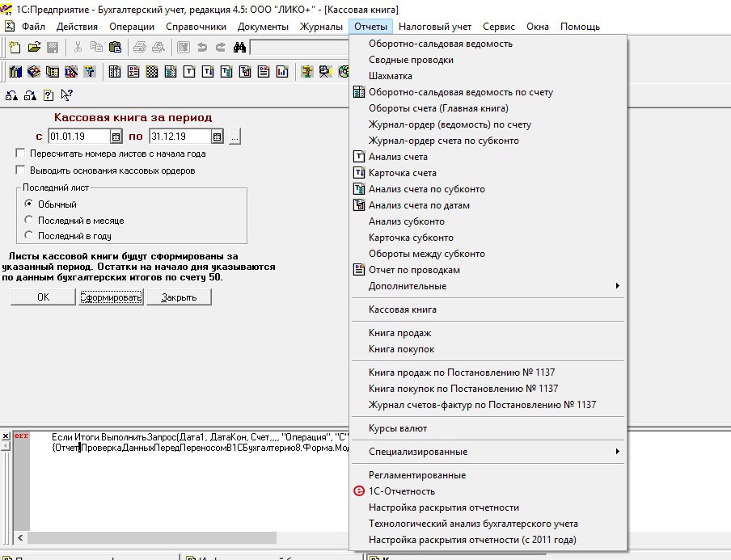Click the horizontal scrollbar left arrow
The image size is (731, 560).
pos(20,537)
